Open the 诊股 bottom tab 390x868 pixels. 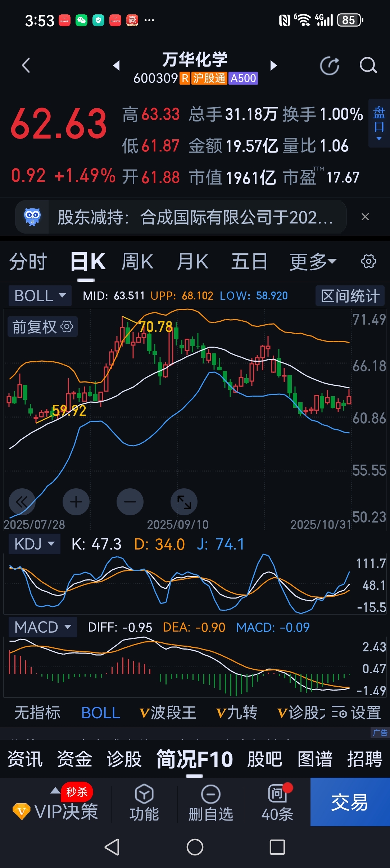point(124,759)
